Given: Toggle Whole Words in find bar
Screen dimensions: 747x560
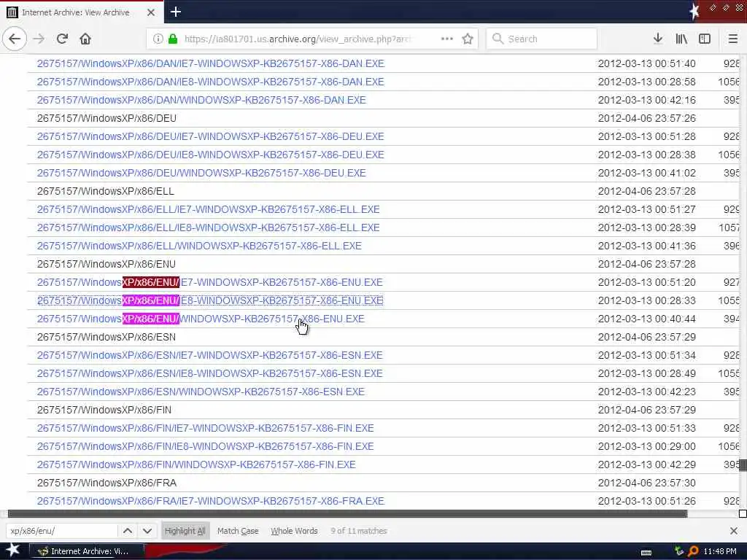Looking at the screenshot, I should click(294, 531).
